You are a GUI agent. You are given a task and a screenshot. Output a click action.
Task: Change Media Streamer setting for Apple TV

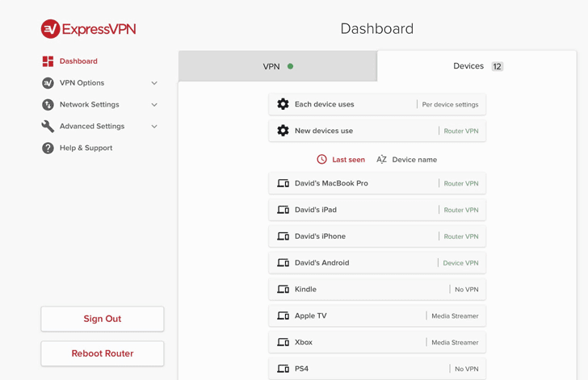coord(455,316)
